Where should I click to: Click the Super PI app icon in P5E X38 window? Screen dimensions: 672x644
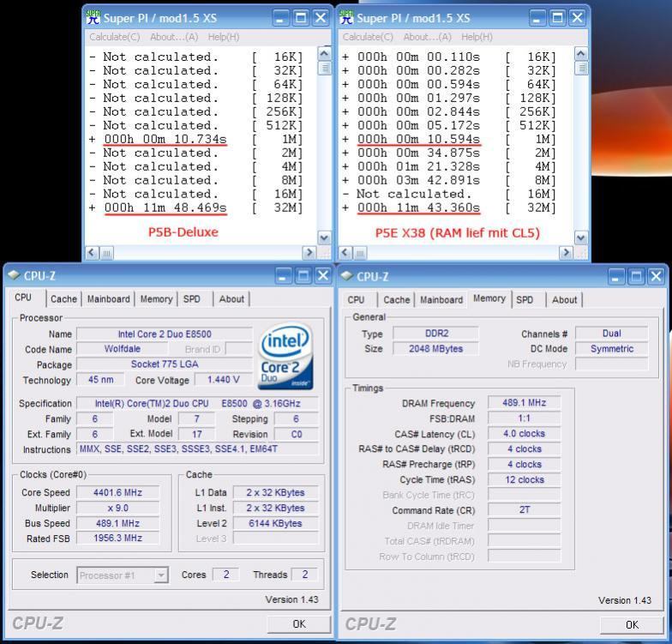coord(346,17)
